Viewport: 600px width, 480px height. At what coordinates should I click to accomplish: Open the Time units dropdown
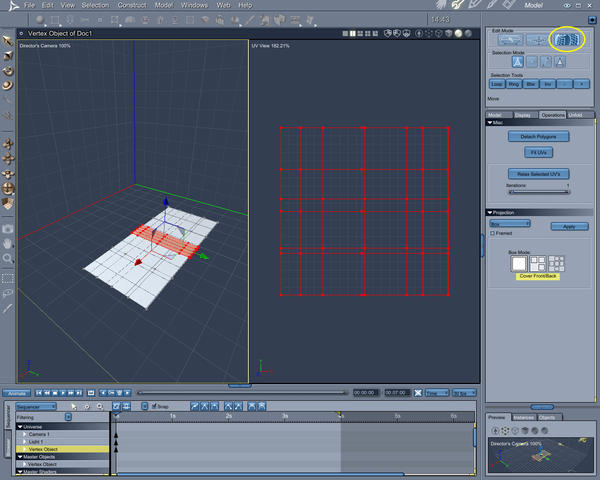click(x=437, y=393)
